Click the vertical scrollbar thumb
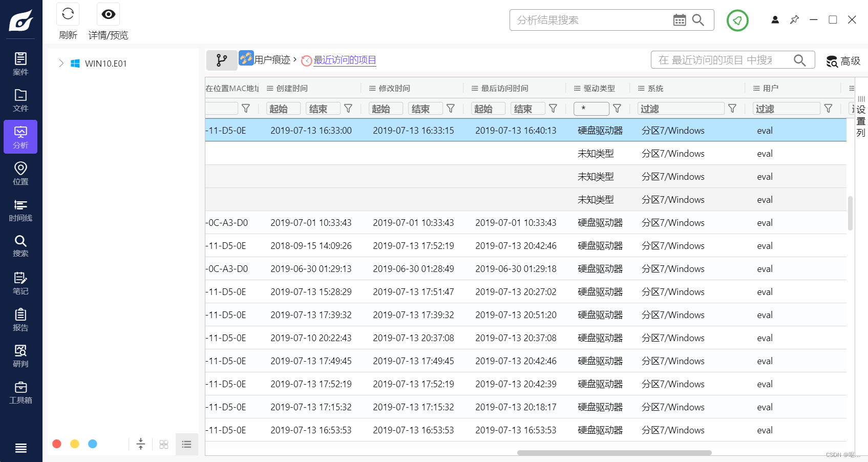Viewport: 868px width, 462px height. [851, 213]
